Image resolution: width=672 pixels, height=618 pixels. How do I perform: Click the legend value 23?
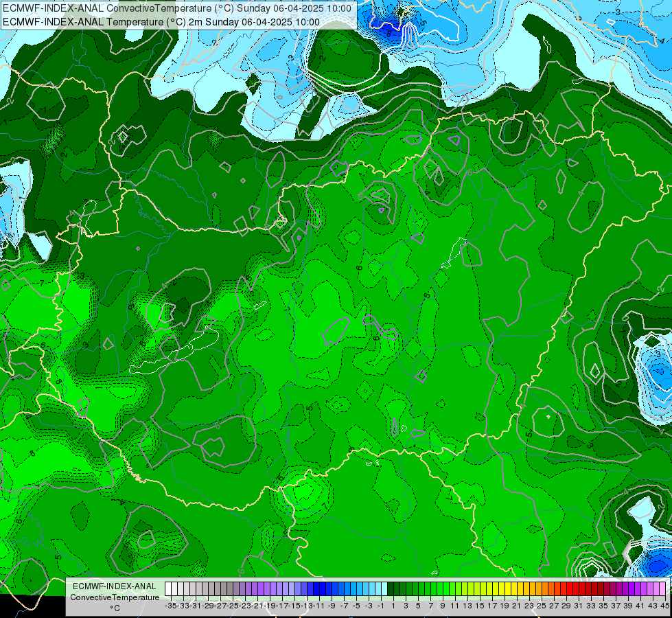pos(529,606)
